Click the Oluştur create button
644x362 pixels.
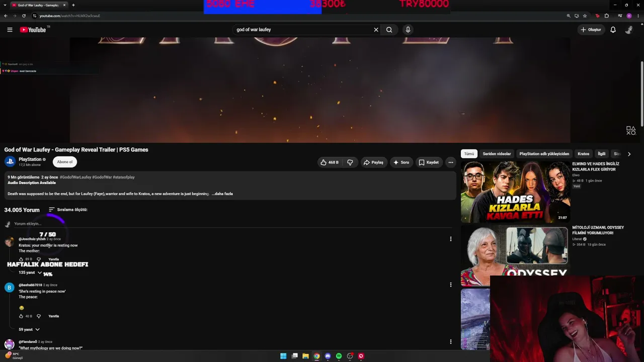click(x=591, y=30)
